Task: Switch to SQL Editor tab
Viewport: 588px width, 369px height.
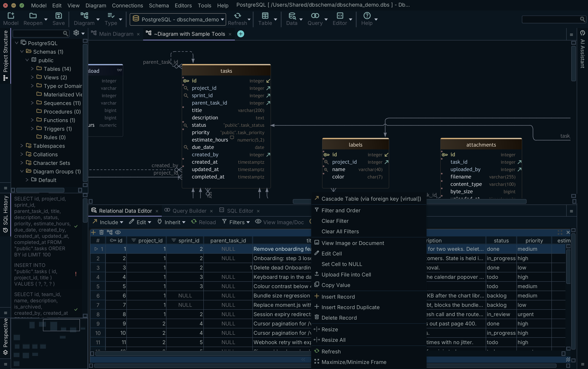Action: [240, 211]
